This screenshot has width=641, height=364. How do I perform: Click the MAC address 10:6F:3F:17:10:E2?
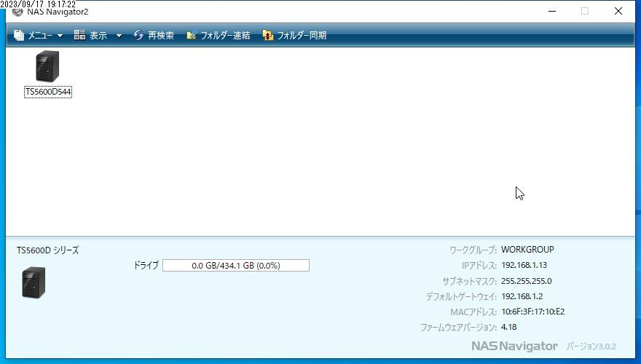[532, 312]
